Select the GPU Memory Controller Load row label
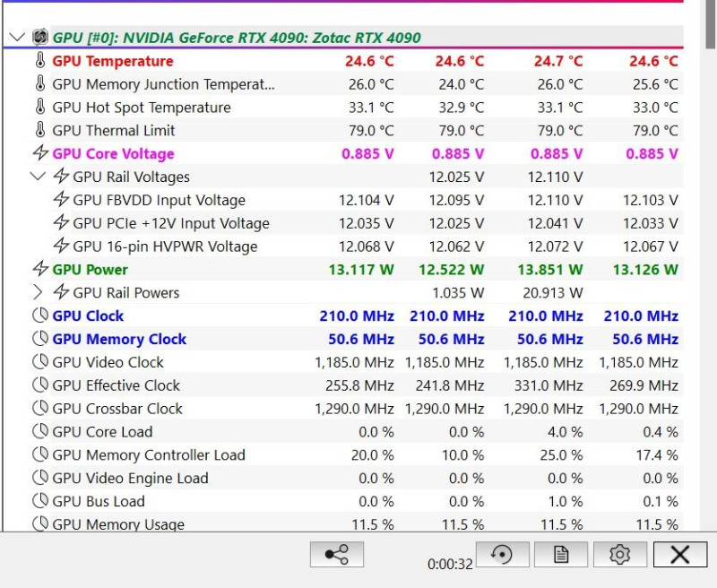 click(x=149, y=455)
